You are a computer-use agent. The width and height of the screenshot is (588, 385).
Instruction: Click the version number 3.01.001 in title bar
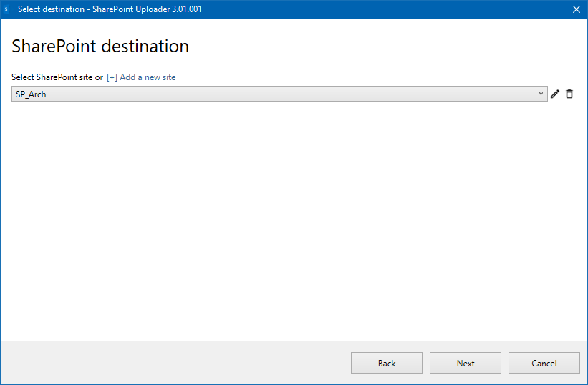pyautogui.click(x=191, y=9)
